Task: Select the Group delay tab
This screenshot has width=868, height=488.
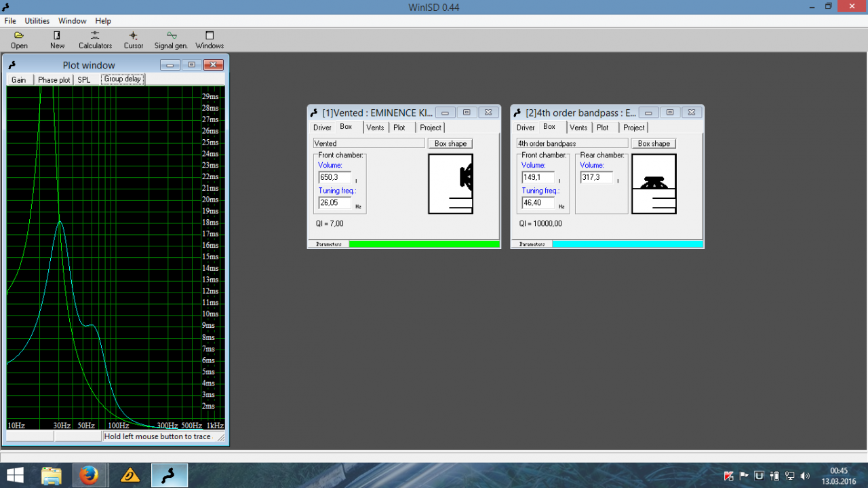Action: [x=123, y=79]
